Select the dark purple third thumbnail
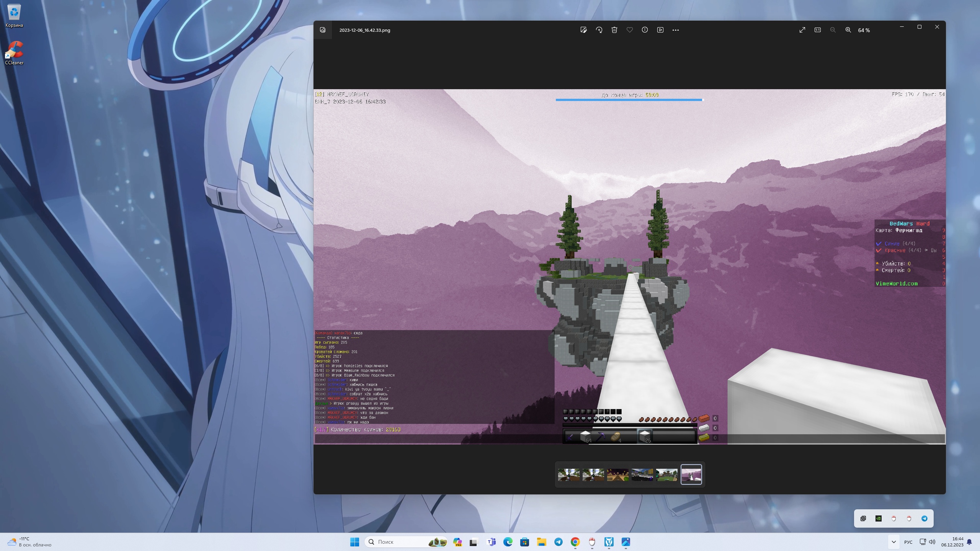 pos(617,474)
